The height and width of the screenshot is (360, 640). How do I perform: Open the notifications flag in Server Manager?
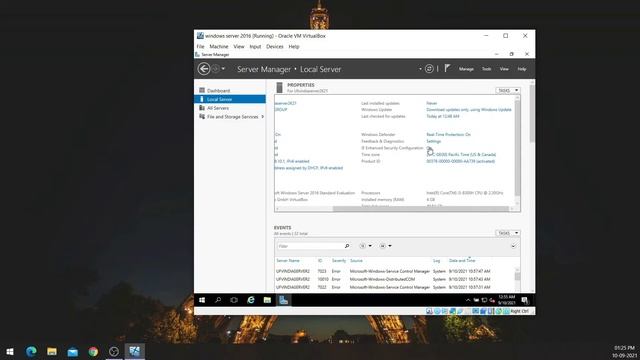tap(447, 69)
